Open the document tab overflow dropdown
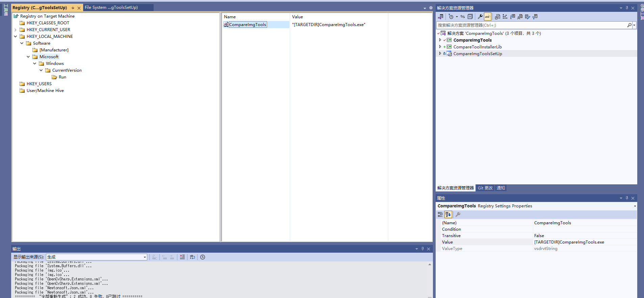This screenshot has height=298, width=644. (425, 8)
